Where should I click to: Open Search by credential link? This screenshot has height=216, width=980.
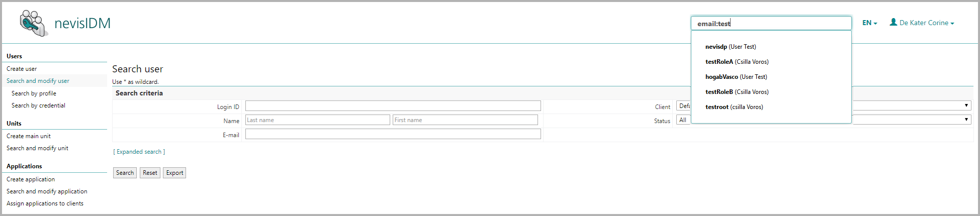pyautogui.click(x=38, y=105)
